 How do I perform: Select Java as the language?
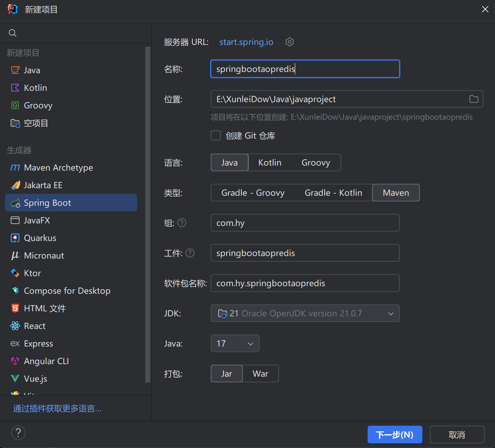[230, 162]
